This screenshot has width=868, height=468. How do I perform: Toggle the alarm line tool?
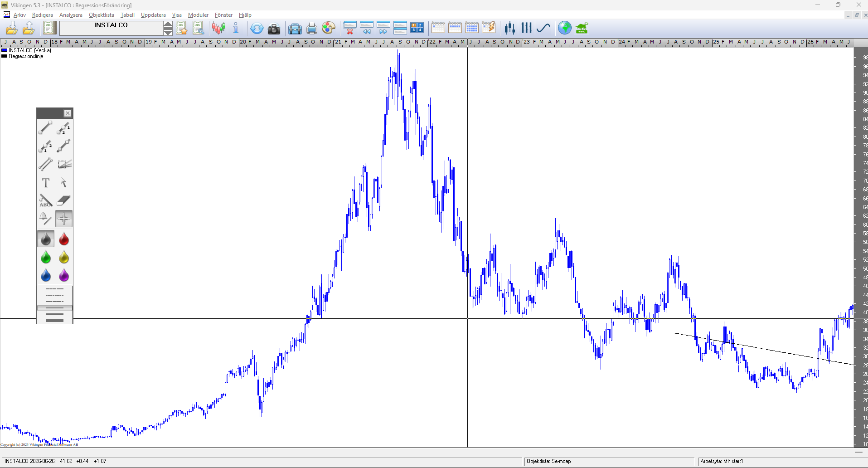(x=45, y=219)
